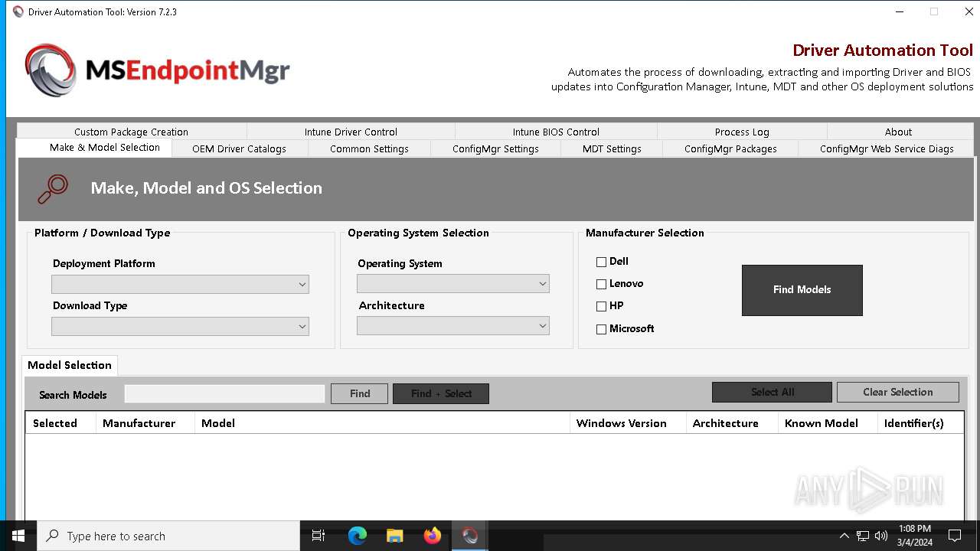The width and height of the screenshot is (980, 551).
Task: Open the Intune BIOS Control tab
Action: [556, 132]
